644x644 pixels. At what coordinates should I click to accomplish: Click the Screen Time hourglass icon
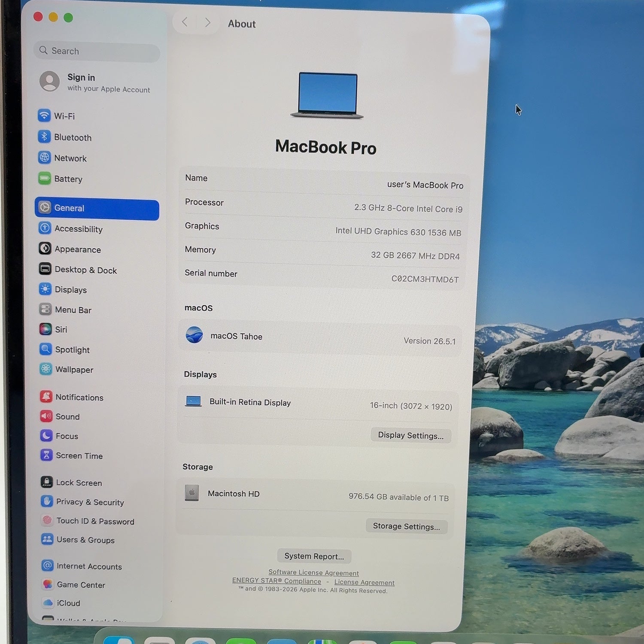click(x=46, y=455)
